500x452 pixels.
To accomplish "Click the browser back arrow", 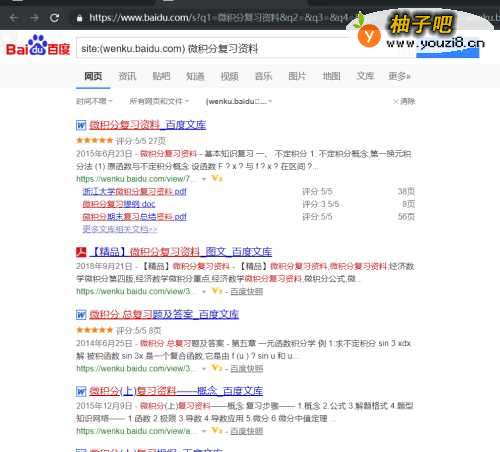I will tap(14, 18).
